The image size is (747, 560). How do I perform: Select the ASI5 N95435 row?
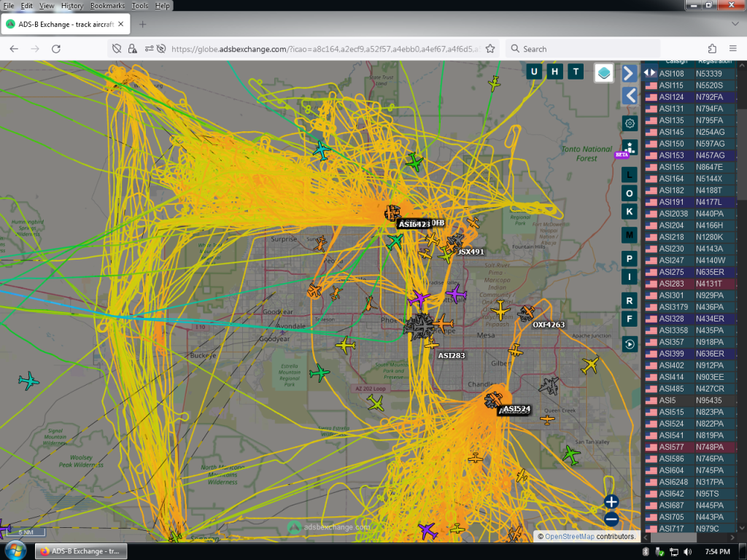(x=690, y=400)
